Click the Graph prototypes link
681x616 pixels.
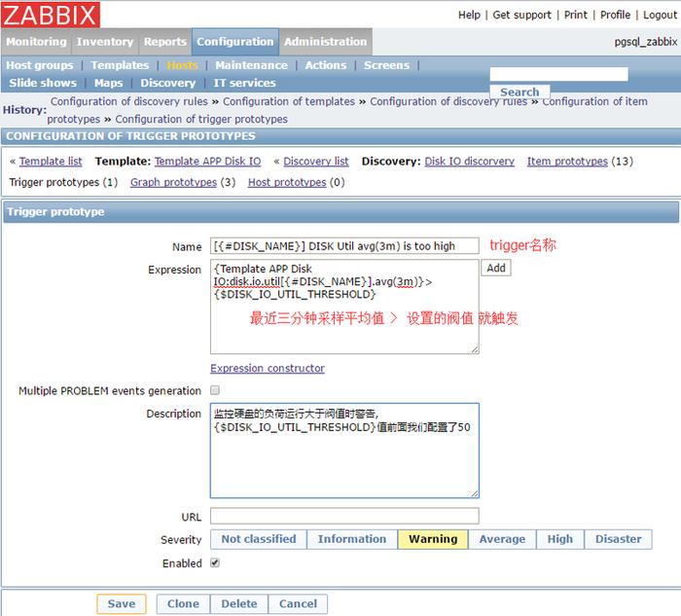[x=173, y=182]
